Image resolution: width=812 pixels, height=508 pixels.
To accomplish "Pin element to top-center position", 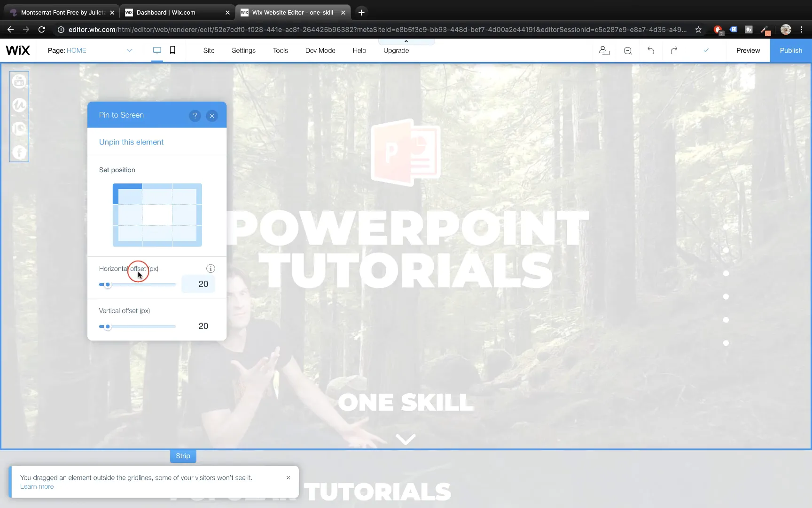I will [157, 194].
